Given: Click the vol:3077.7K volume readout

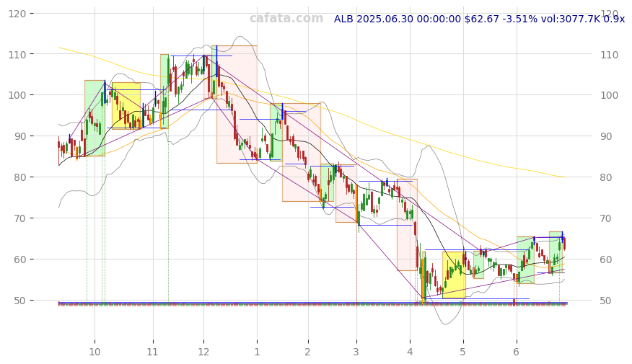Looking at the screenshot, I should click(571, 19).
